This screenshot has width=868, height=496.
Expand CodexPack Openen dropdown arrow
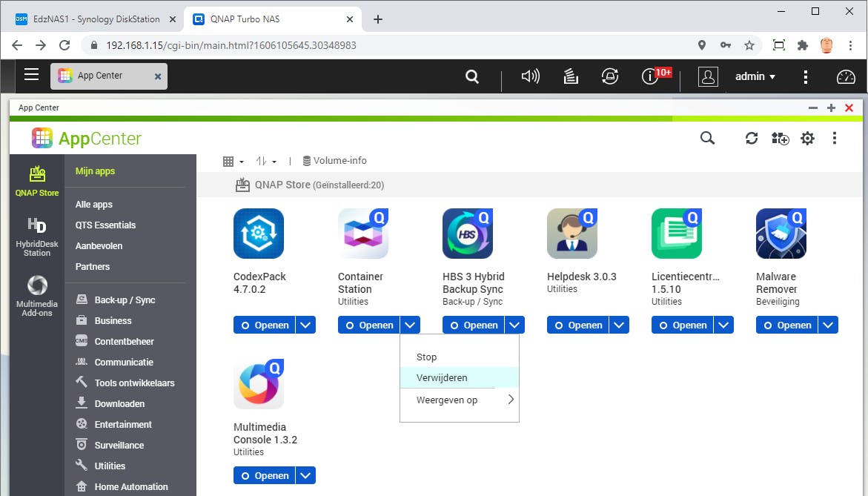coord(305,325)
